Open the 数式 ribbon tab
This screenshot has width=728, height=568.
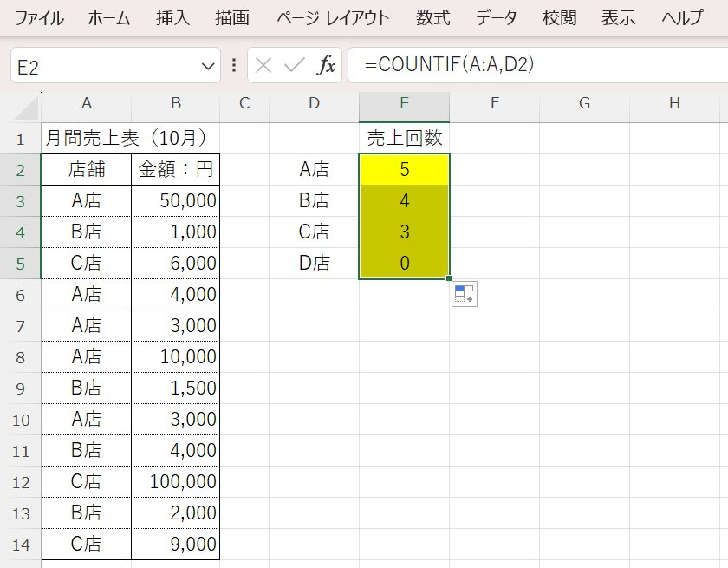coord(432,18)
